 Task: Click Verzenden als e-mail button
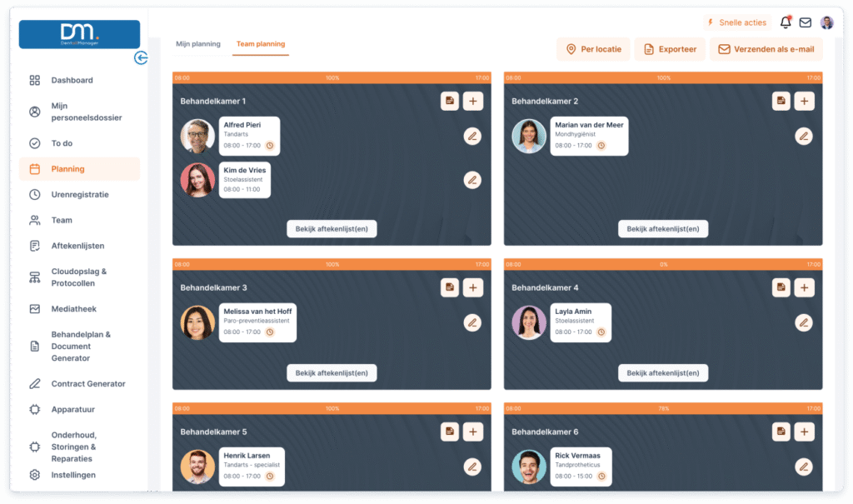click(766, 49)
